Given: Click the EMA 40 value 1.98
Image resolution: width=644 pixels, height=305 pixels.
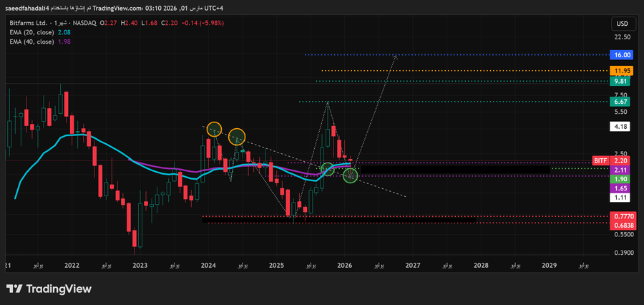Looking at the screenshot, I should (64, 42).
